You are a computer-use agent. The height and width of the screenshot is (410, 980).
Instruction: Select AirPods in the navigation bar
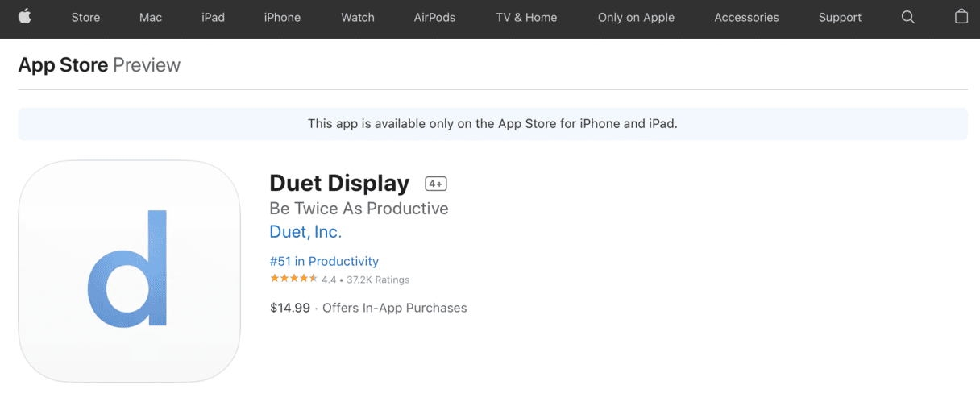pyautogui.click(x=434, y=17)
